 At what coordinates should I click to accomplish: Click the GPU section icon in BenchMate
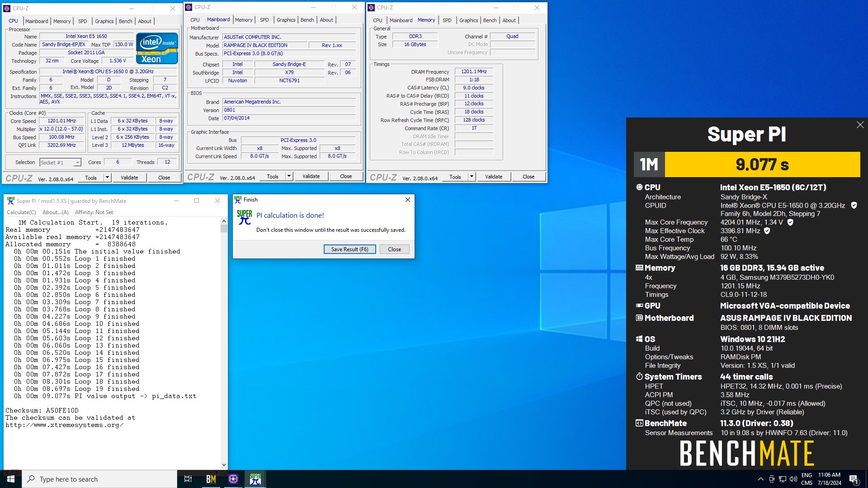(639, 306)
